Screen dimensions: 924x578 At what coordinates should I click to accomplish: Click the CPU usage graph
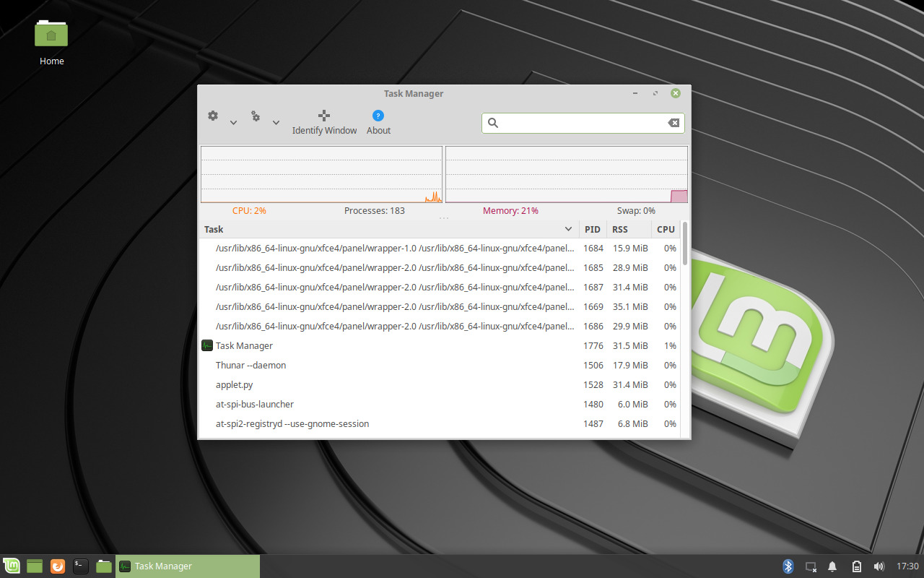321,173
